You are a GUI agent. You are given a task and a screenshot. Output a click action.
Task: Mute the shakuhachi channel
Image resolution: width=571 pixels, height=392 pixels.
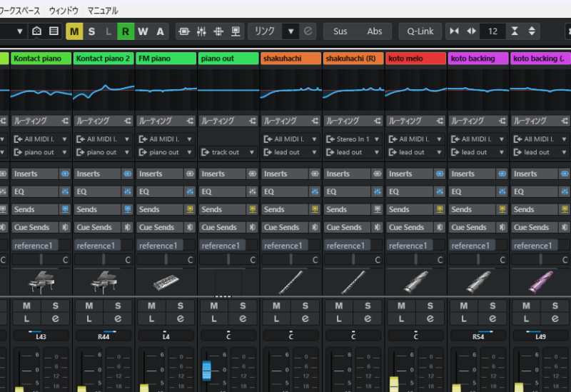[276, 306]
